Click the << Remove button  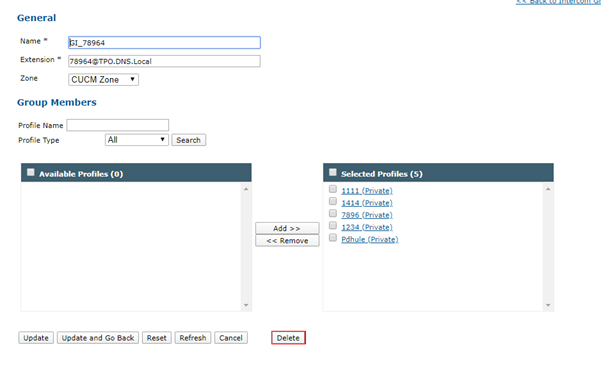[x=287, y=240]
